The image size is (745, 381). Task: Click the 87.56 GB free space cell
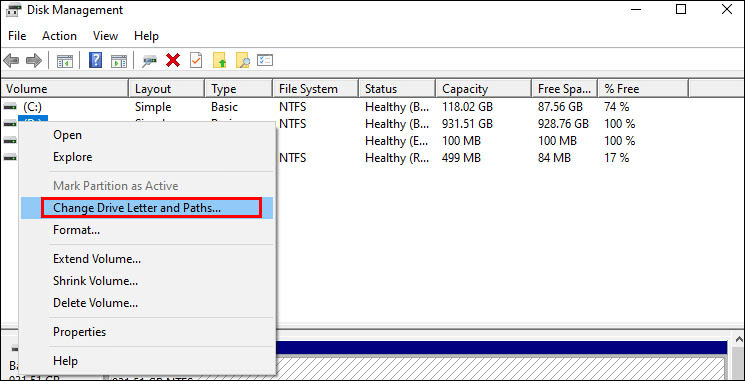560,107
